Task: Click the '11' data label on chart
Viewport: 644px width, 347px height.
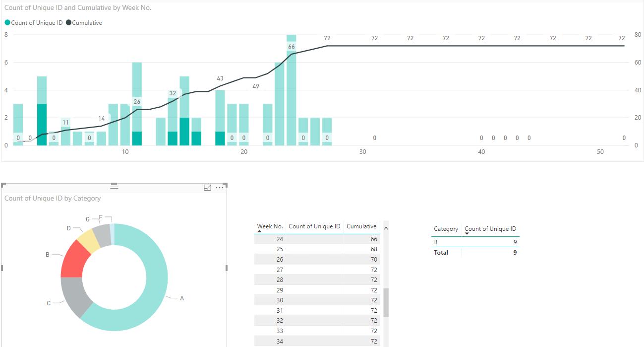Action: tap(65, 122)
